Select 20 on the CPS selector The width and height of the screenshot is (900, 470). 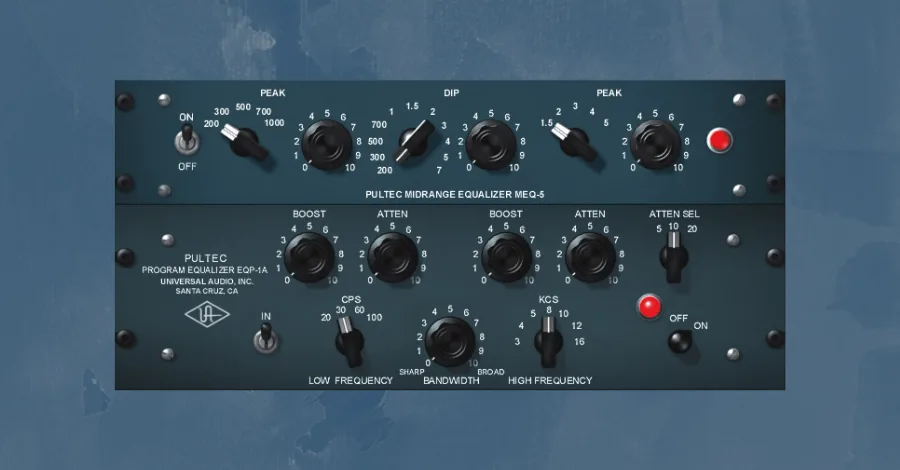326,317
